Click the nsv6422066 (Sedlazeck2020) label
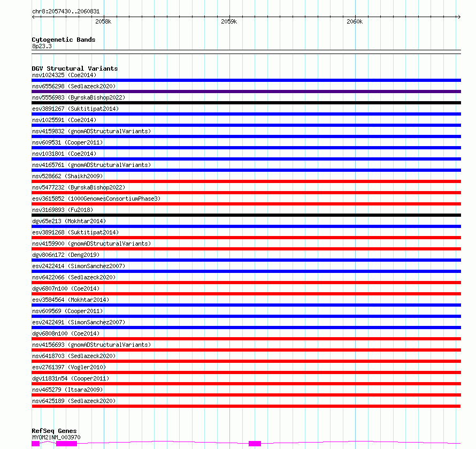 point(74,277)
